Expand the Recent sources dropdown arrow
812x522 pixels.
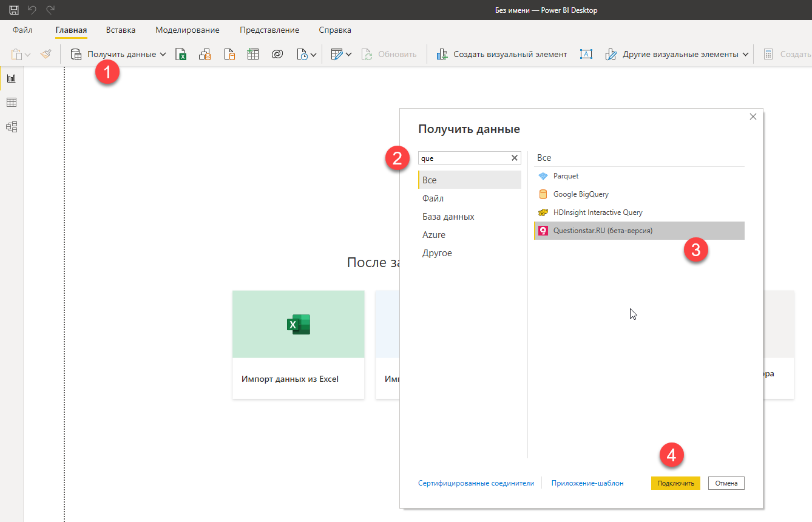click(313, 55)
